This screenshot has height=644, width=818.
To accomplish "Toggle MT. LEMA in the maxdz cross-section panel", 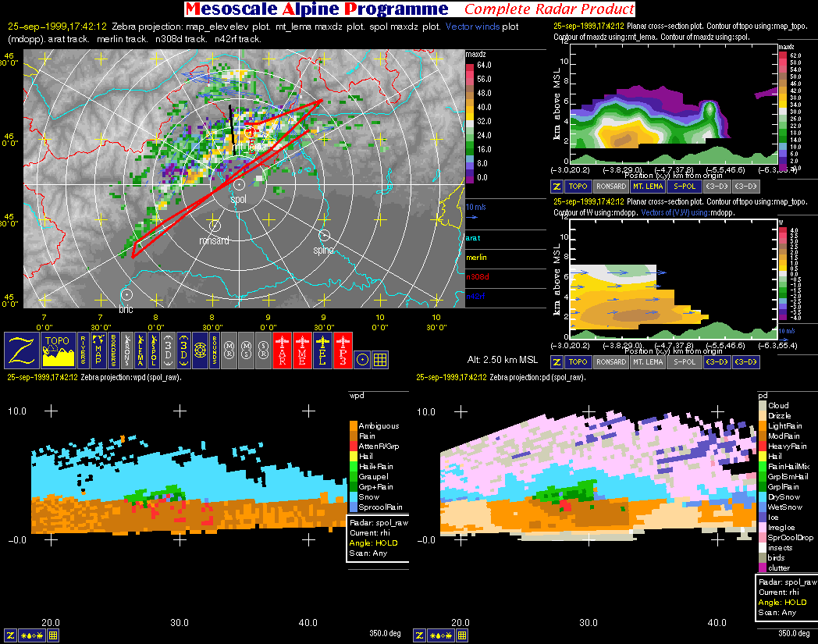I will pos(646,187).
